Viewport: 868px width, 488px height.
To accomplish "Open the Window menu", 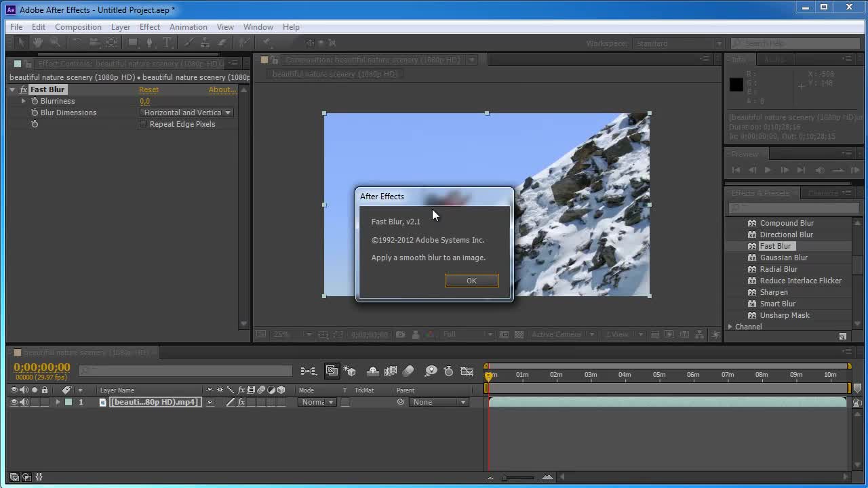I will coord(258,27).
